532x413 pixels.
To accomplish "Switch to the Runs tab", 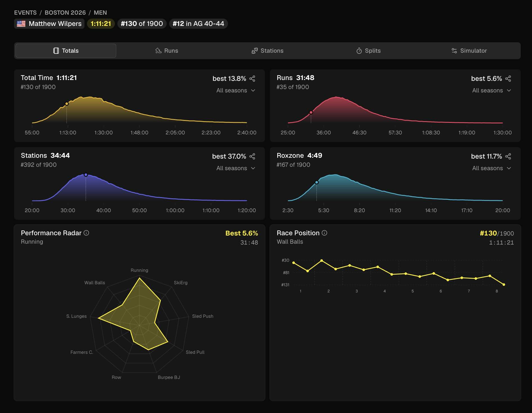I will coord(167,51).
